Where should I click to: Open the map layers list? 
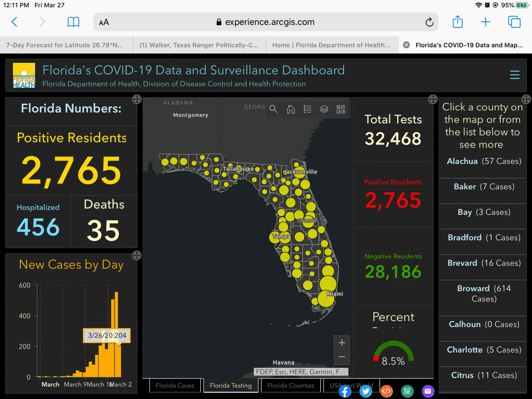coord(324,109)
